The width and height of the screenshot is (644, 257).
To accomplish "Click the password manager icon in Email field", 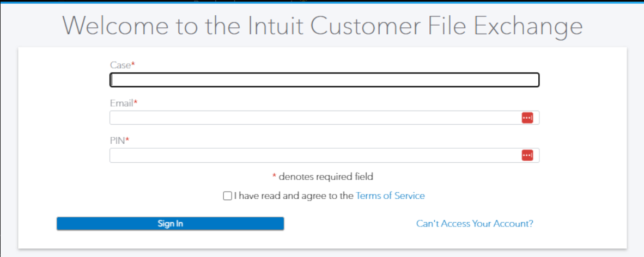I will (x=527, y=118).
